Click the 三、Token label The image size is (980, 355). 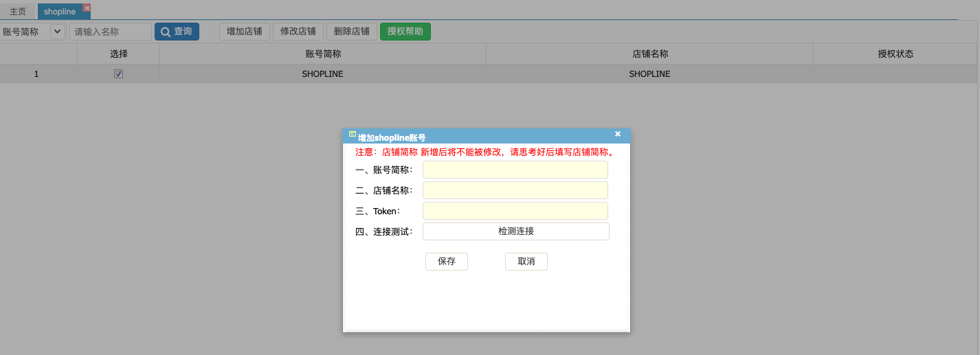click(378, 211)
